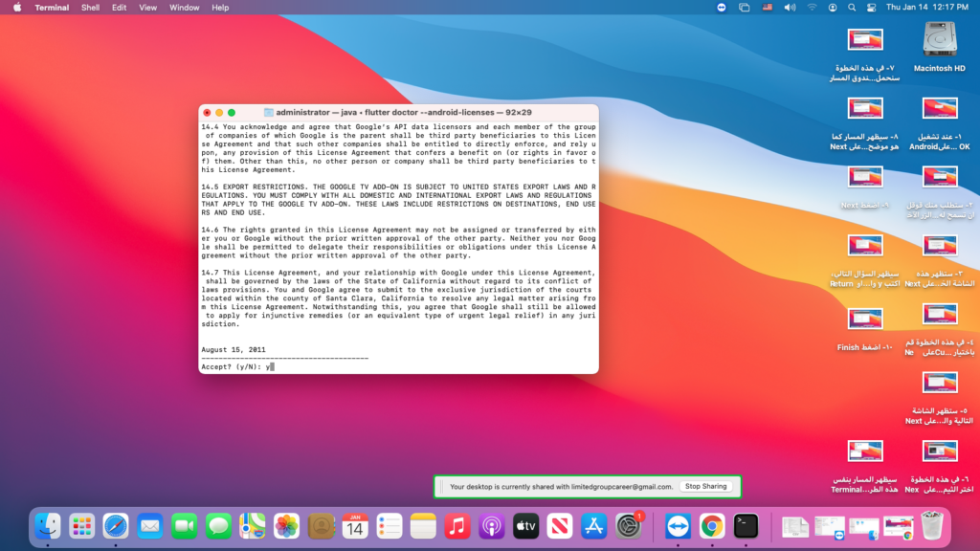980x551 pixels.
Task: Open Spotlight search in menu bar
Action: pos(852,8)
